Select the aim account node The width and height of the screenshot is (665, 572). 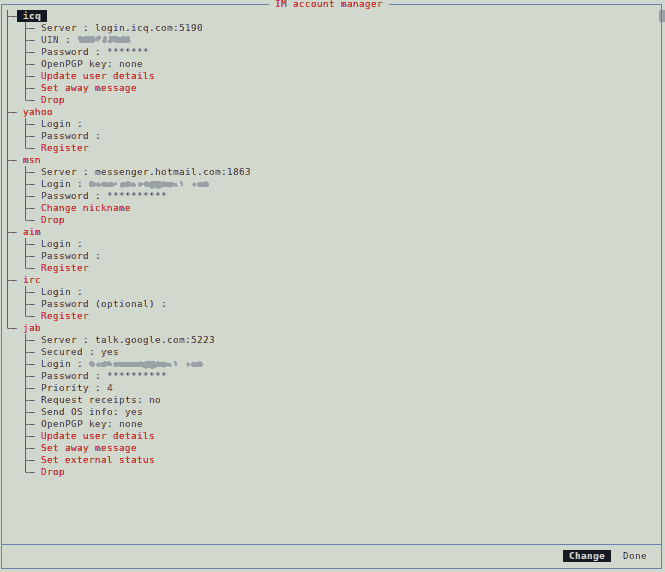tap(32, 232)
